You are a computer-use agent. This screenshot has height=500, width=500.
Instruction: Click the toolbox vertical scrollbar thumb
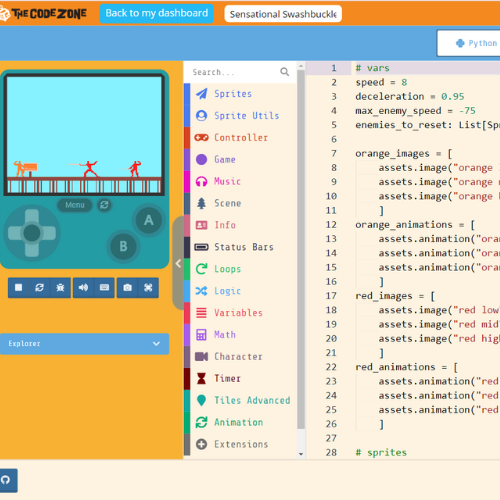301,249
